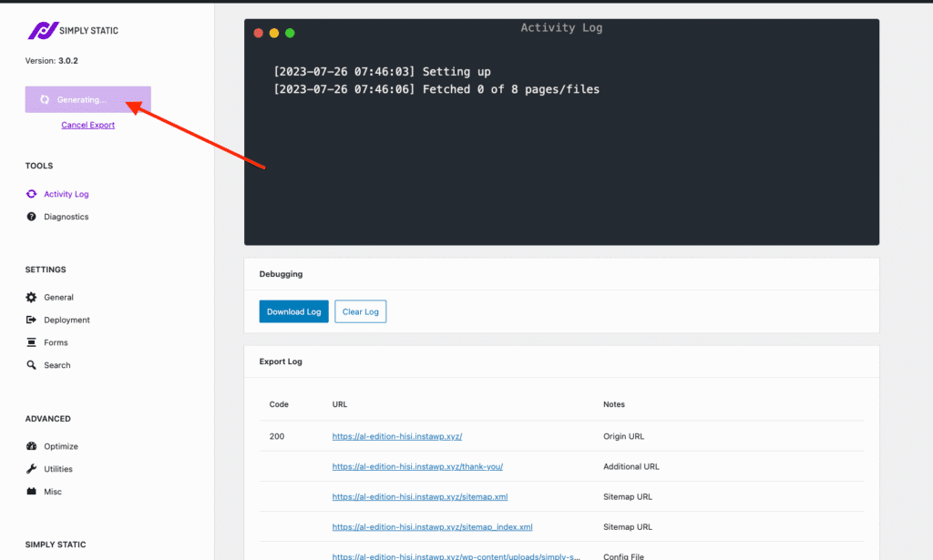This screenshot has height=560, width=933.
Task: Open the Deployment settings page
Action: (x=68, y=320)
